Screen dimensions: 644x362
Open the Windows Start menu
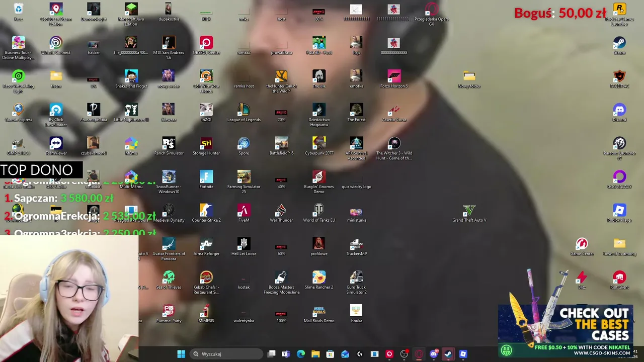(x=181, y=354)
